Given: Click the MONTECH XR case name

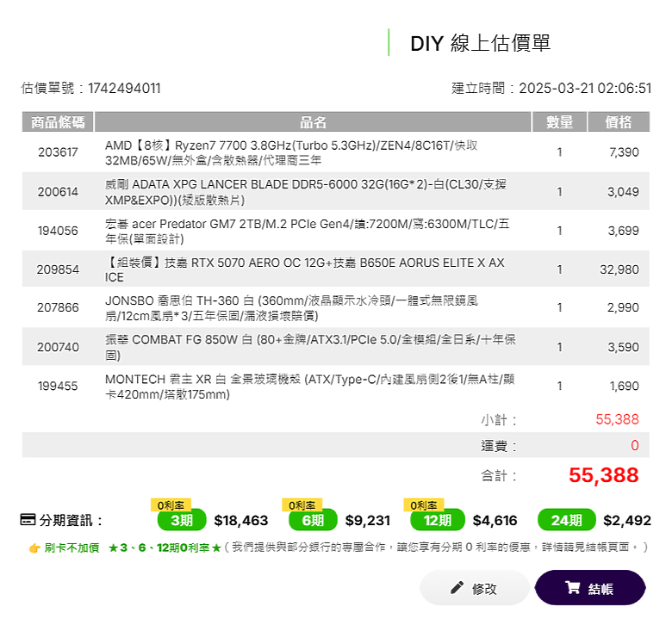Looking at the screenshot, I should (310, 387).
